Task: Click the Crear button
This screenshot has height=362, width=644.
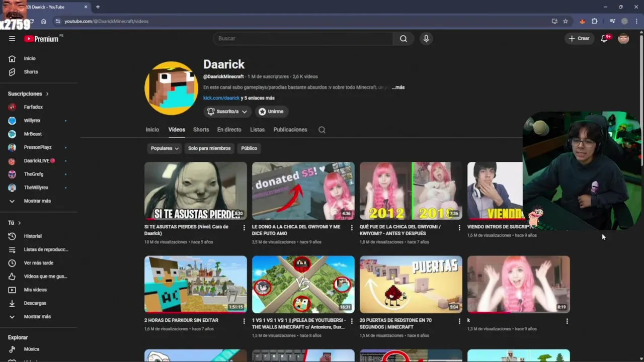Action: point(579,39)
